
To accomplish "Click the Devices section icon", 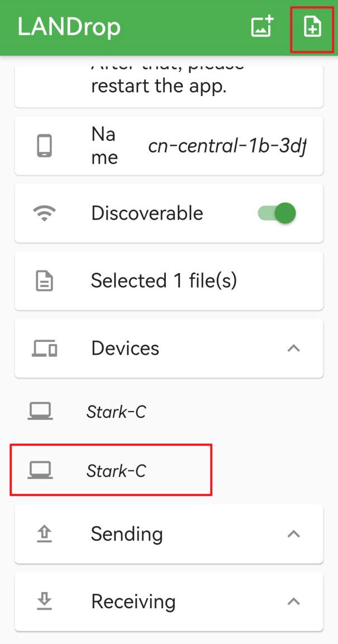I will (x=45, y=349).
